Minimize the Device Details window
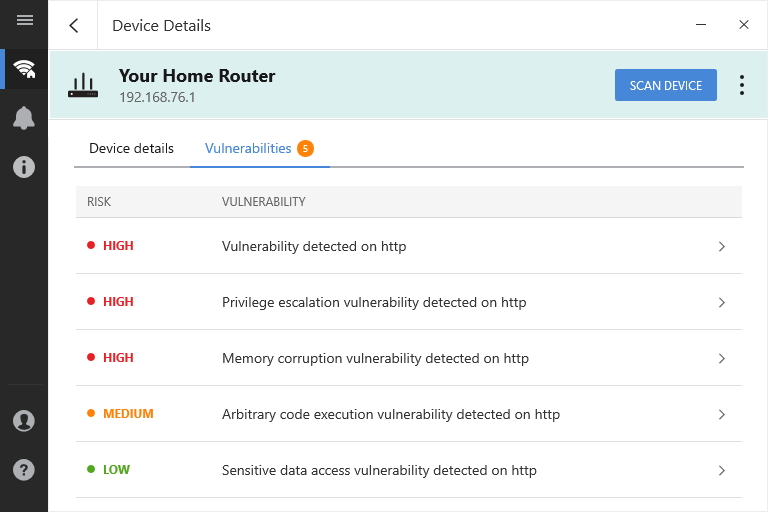Viewport: 768px width, 512px height. tap(701, 24)
